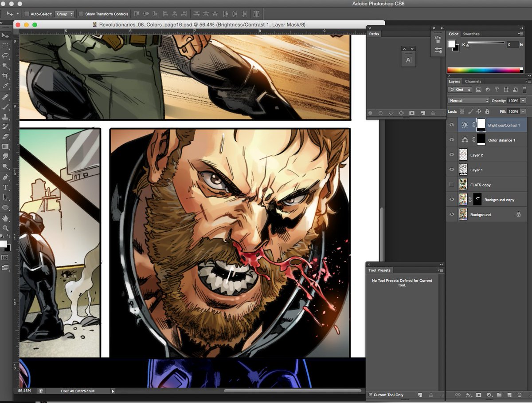Open the status bar info arrow
Screen dimensions: 532x403
click(113, 391)
